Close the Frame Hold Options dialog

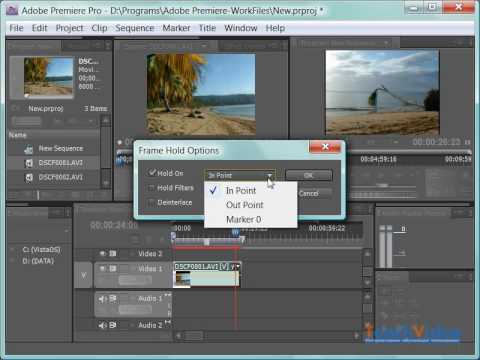coord(325,147)
